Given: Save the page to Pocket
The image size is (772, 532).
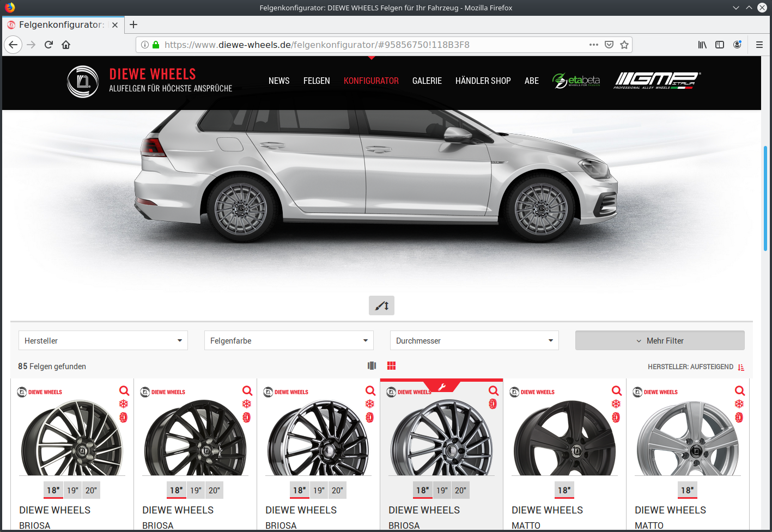Looking at the screenshot, I should tap(609, 45).
